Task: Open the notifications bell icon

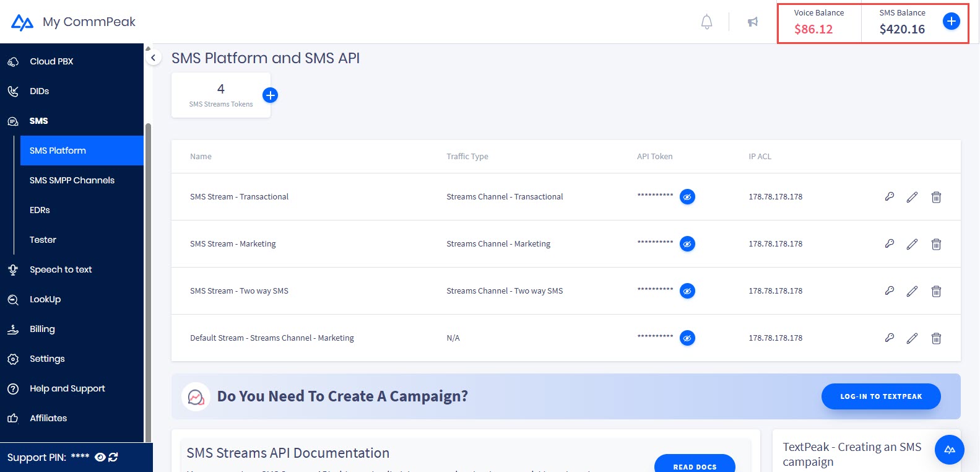Action: tap(706, 22)
